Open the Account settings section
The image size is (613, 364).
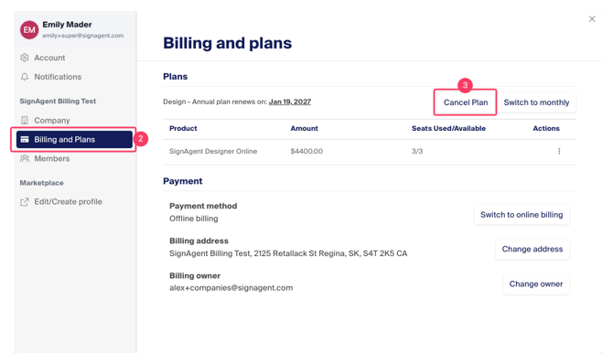49,58
